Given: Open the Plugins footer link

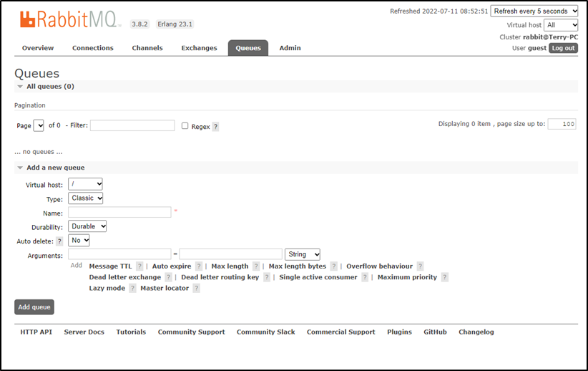Looking at the screenshot, I should tap(399, 332).
